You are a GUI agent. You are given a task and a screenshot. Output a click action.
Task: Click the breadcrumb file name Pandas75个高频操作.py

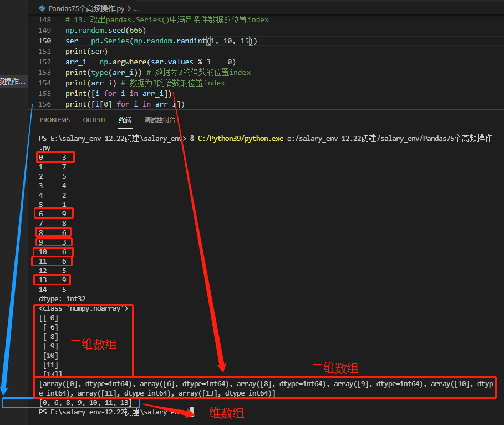pos(86,9)
